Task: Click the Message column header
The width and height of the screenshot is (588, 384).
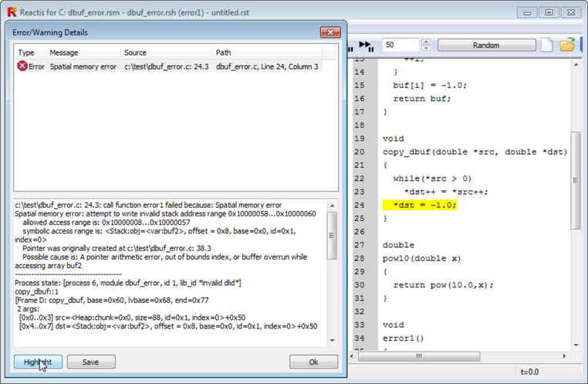Action: tap(82, 53)
